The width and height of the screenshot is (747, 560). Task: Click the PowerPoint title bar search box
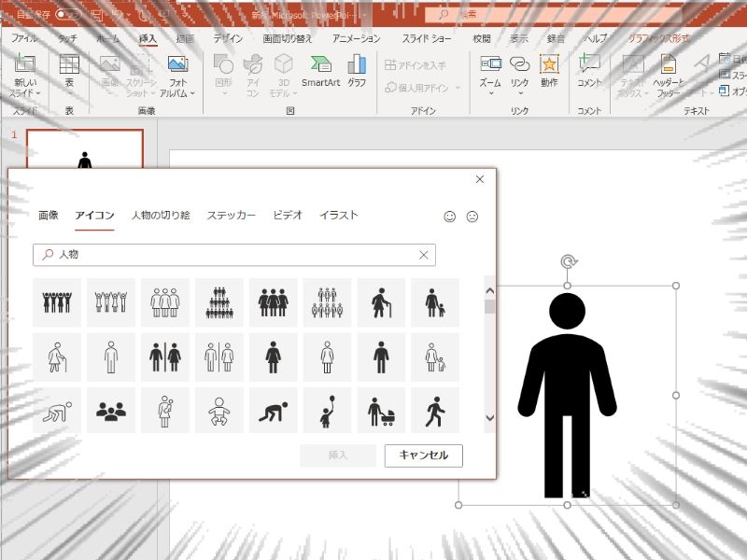point(553,14)
